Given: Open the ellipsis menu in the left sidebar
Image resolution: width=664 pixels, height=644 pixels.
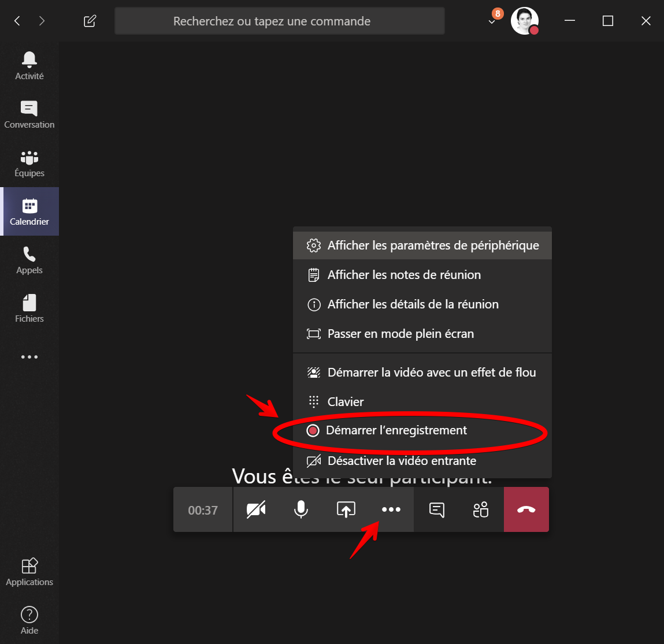Looking at the screenshot, I should [x=29, y=357].
